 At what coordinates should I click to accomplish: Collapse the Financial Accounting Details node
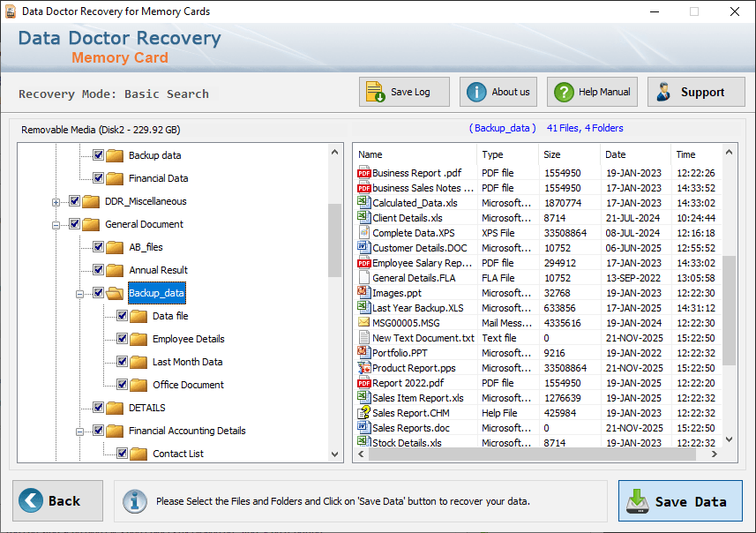[79, 432]
